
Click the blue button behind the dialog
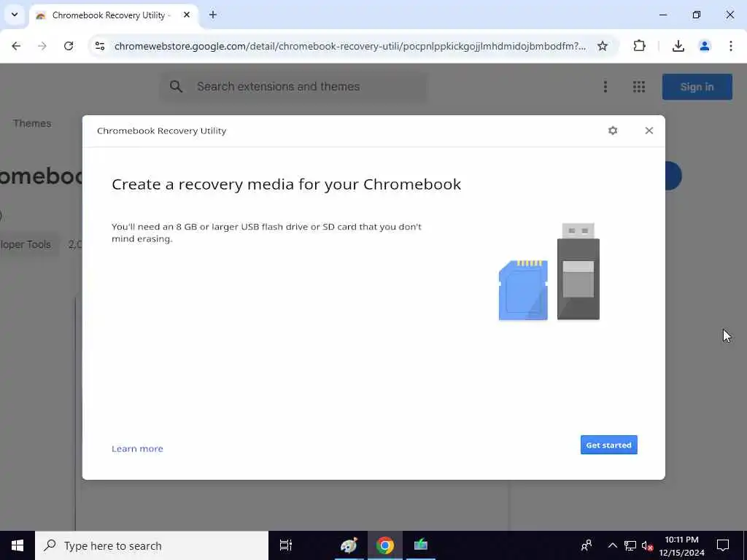point(673,176)
